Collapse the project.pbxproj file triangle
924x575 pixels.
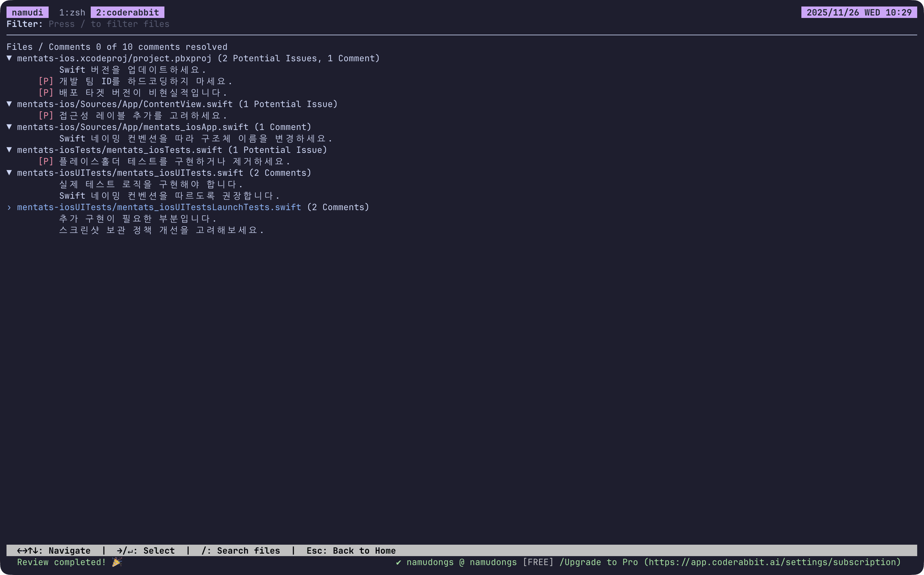pos(9,58)
